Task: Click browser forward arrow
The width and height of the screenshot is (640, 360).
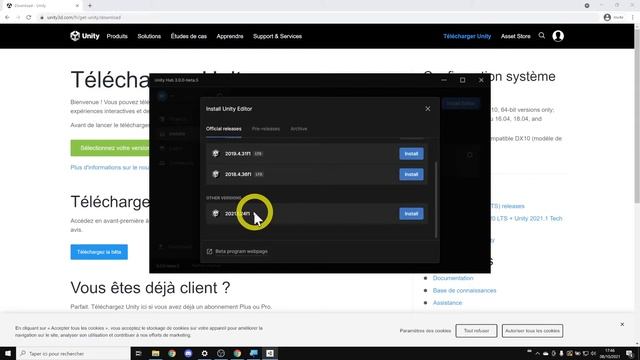Action: tap(18, 18)
